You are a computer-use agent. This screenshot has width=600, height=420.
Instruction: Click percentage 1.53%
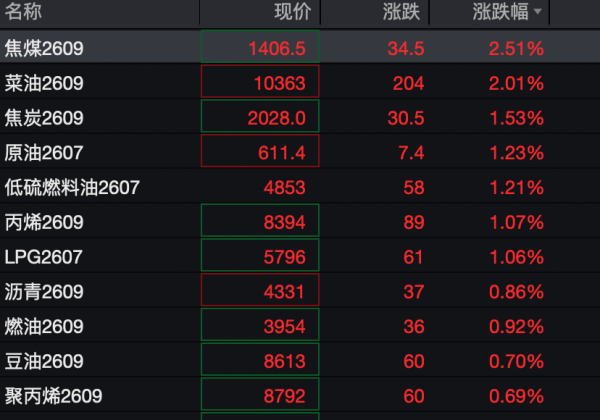click(517, 118)
